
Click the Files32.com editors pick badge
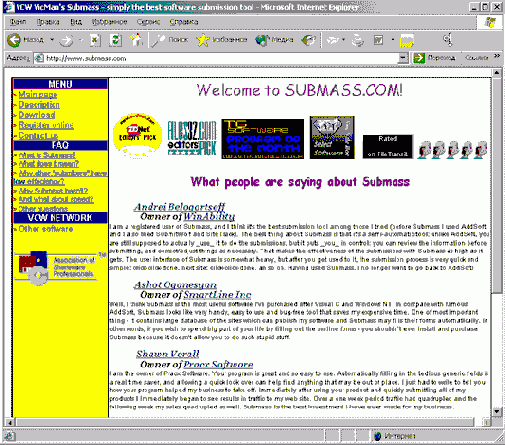(x=192, y=138)
